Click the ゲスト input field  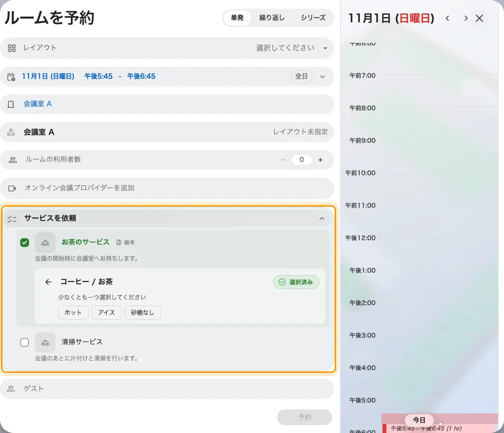coord(167,389)
